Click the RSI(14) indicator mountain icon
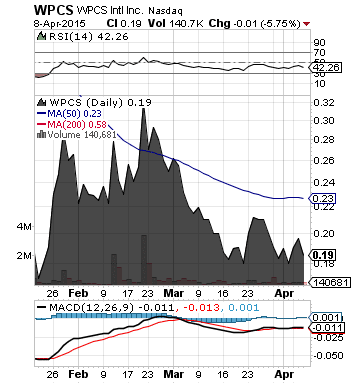This screenshot has width=360, height=384. (41, 36)
